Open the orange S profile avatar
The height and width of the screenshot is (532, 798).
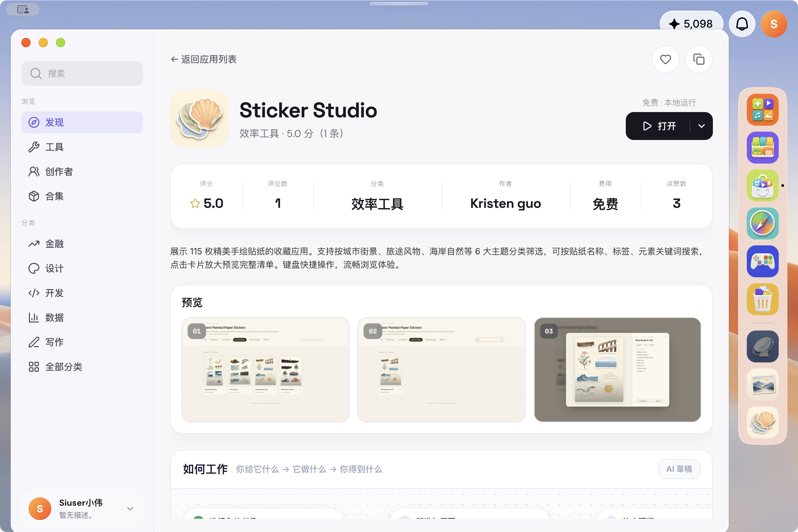click(774, 24)
